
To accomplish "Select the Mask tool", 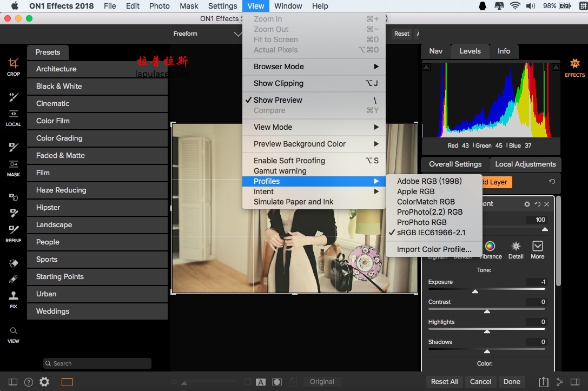I will tap(13, 169).
